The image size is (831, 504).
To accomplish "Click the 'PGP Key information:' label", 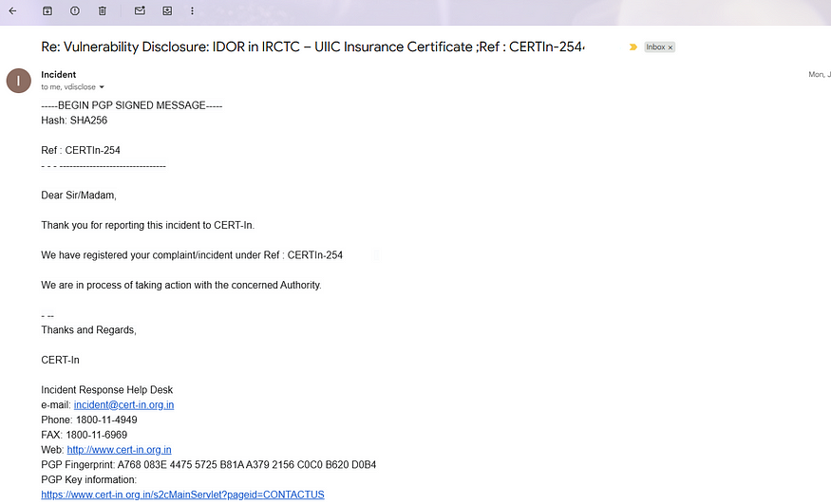I will [88, 480].
